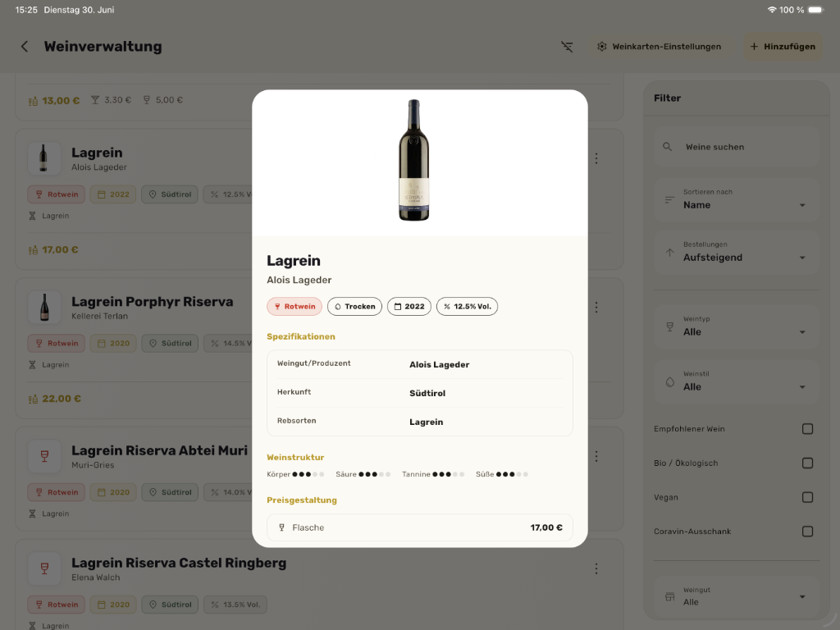The height and width of the screenshot is (630, 840).
Task: Click the search magnifier icon in filter
Action: (x=667, y=147)
